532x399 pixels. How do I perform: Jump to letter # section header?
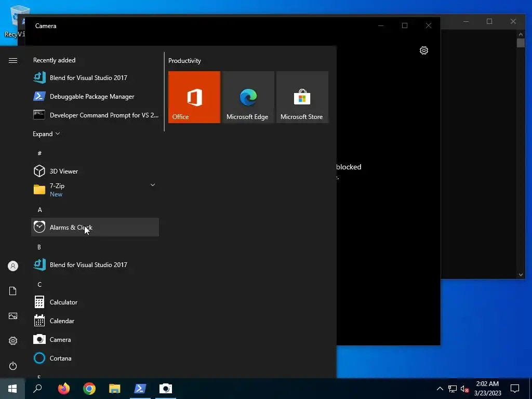(39, 153)
